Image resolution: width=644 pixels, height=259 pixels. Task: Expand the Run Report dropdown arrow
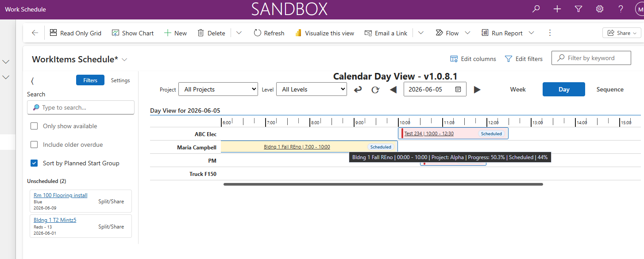pos(532,33)
